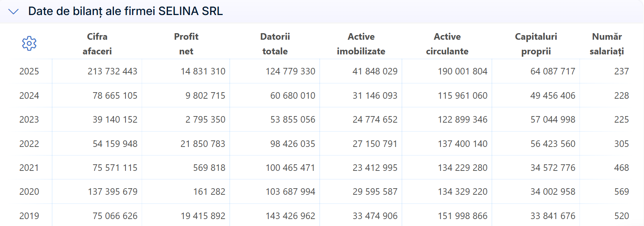The image size is (644, 226).
Task: Open the table settings gear icon
Action: 29,44
